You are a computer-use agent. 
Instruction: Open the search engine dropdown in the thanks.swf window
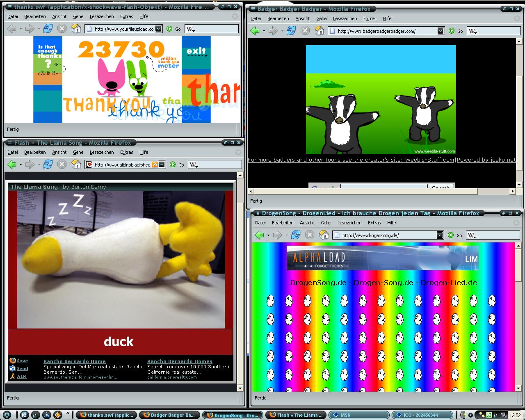coord(190,29)
